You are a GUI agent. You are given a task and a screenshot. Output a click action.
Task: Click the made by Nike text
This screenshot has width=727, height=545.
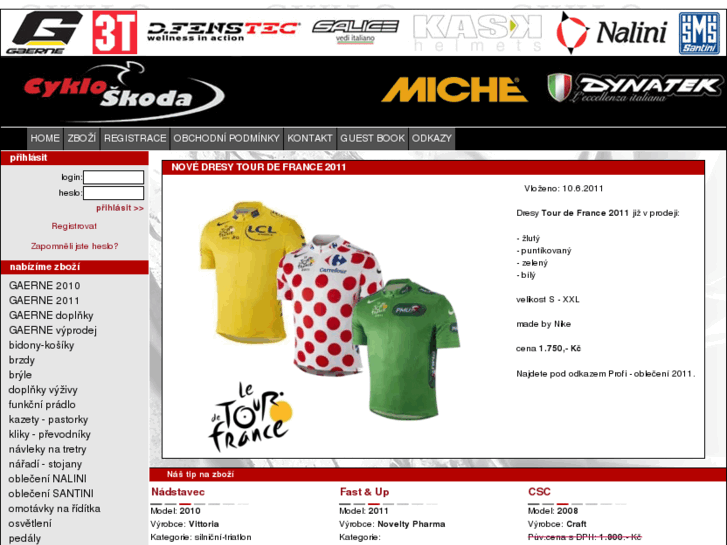tap(543, 324)
